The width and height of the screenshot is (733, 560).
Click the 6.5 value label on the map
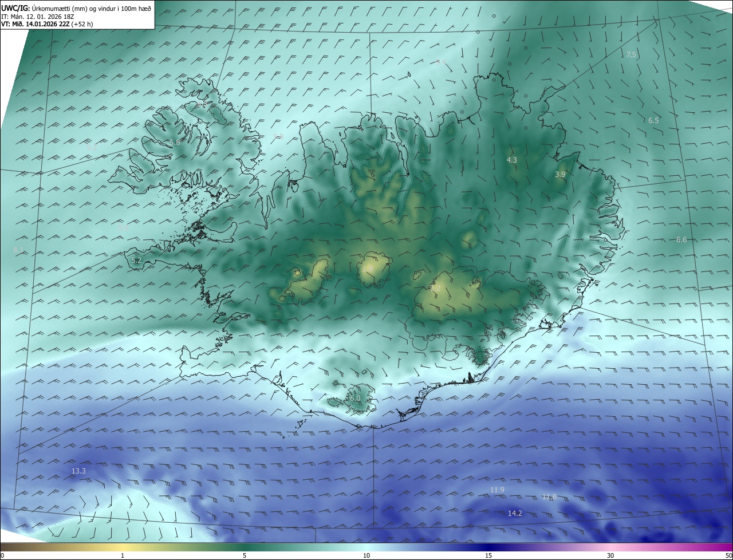(x=653, y=120)
